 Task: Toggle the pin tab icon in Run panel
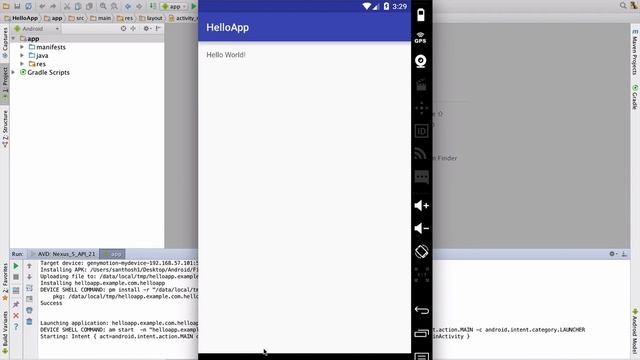coord(16,304)
